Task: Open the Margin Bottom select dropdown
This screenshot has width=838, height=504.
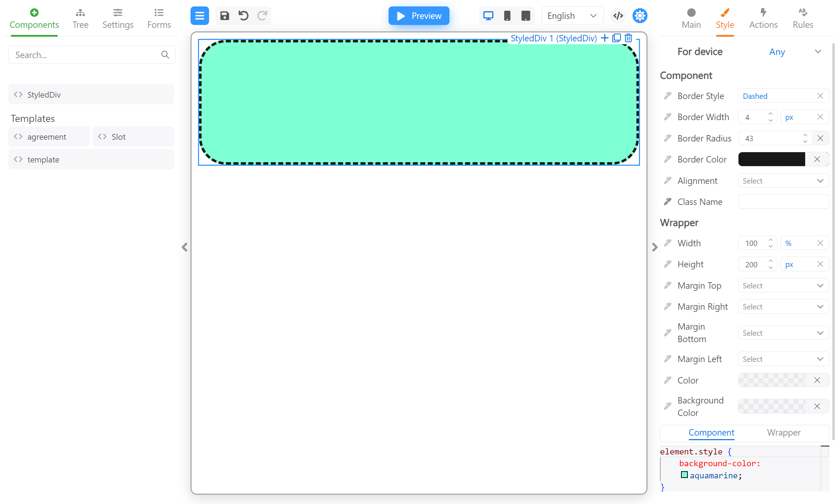Action: pyautogui.click(x=783, y=333)
